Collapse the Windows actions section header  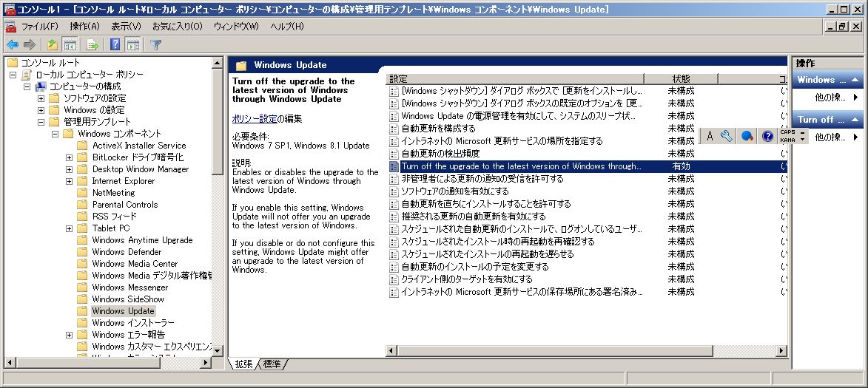(827, 80)
